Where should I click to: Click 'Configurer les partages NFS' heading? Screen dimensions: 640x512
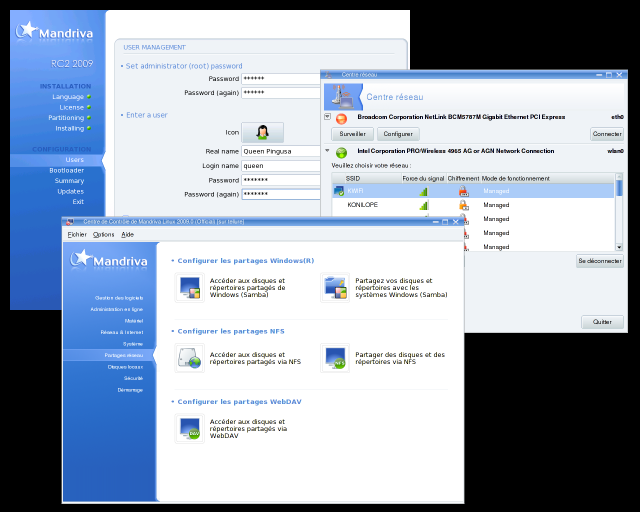pos(231,331)
